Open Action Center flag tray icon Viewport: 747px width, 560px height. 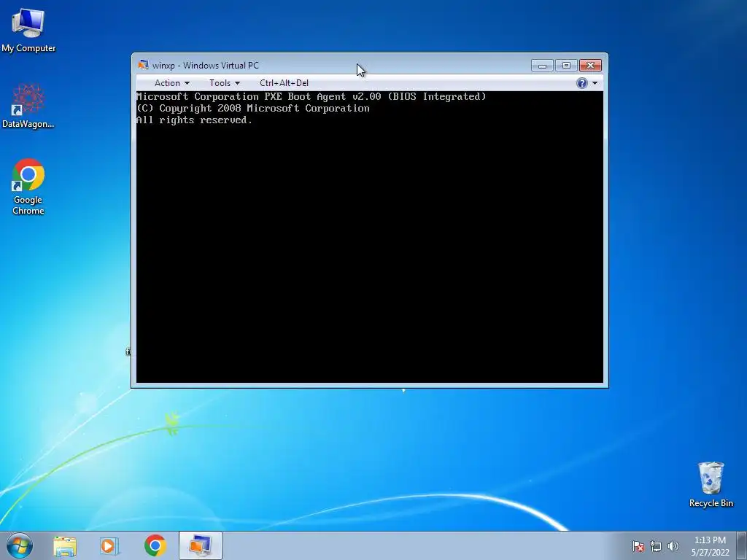(x=638, y=546)
